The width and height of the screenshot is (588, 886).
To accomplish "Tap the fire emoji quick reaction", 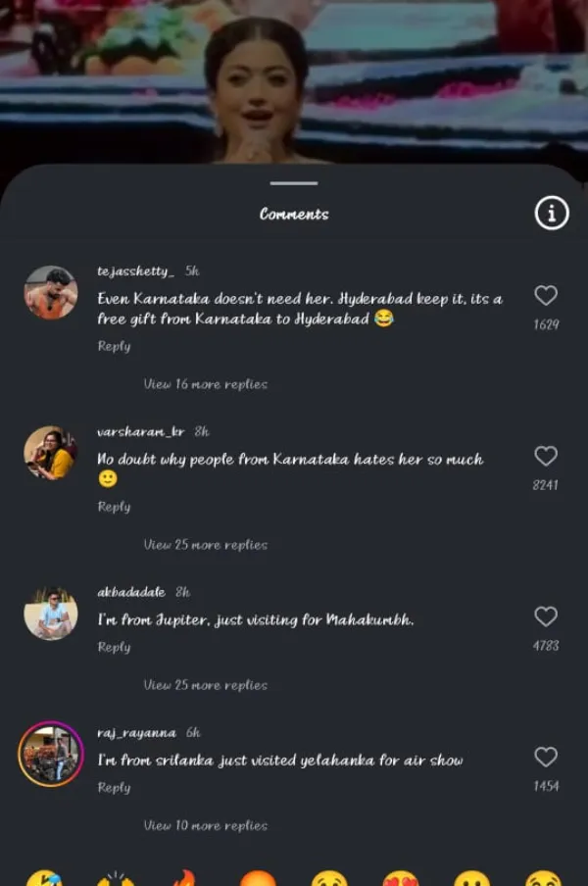I will coord(185,878).
